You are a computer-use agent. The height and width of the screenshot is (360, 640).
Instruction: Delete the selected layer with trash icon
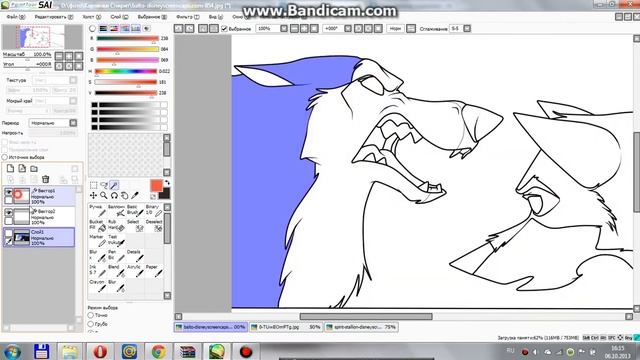(x=46, y=179)
